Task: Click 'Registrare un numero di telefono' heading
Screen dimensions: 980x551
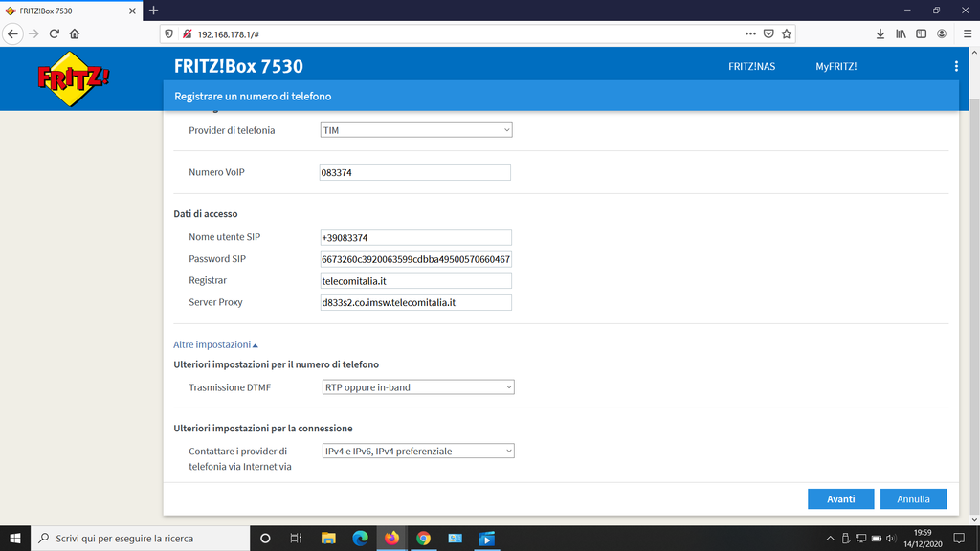Action: [x=253, y=97]
